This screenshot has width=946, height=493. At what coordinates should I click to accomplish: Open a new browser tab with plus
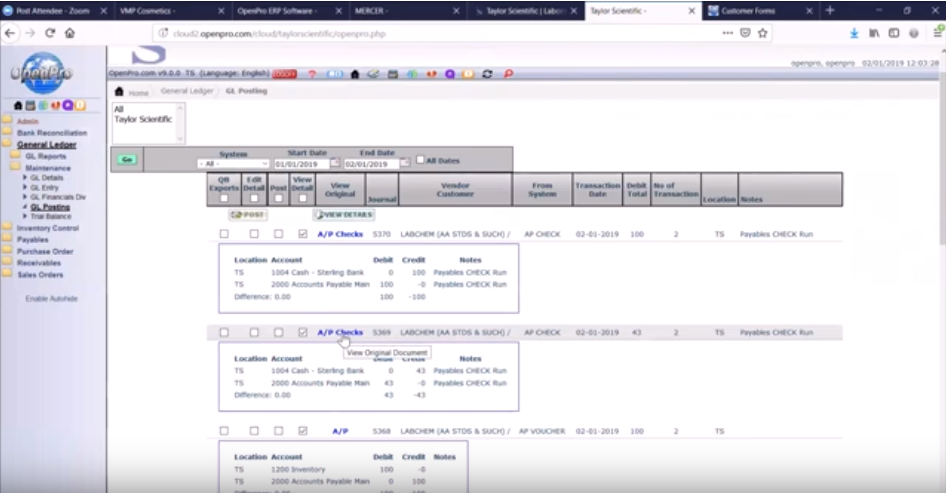coord(830,10)
